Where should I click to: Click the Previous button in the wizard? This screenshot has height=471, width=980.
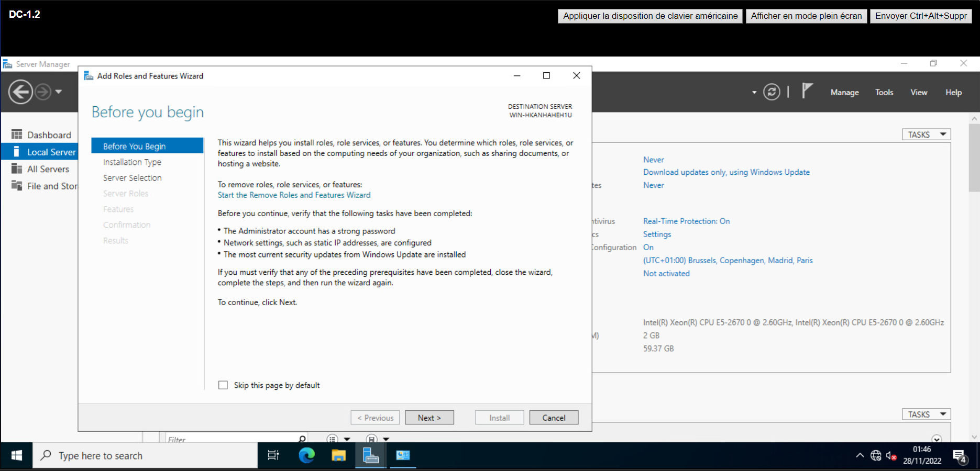[375, 418]
